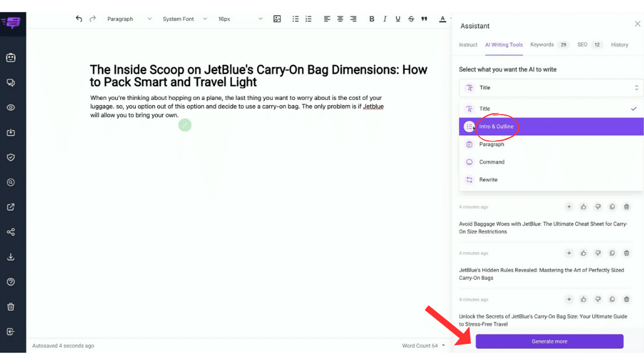Click the underlined word Jetblue in paragraph
The image size is (644, 364).
(374, 107)
